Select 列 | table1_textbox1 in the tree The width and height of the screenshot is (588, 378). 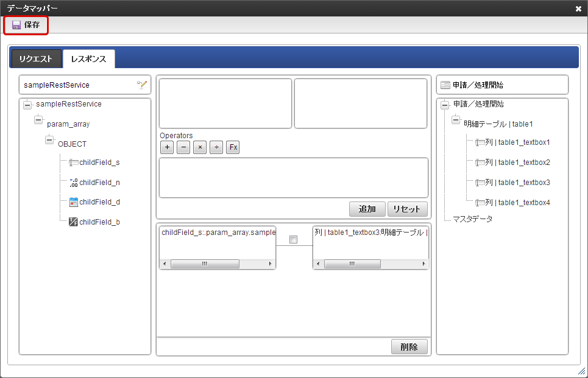click(517, 142)
